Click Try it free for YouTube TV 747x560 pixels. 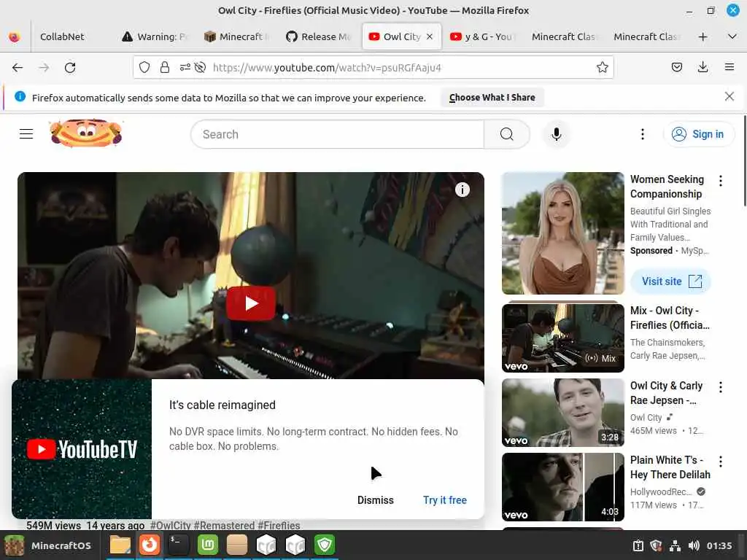point(444,500)
